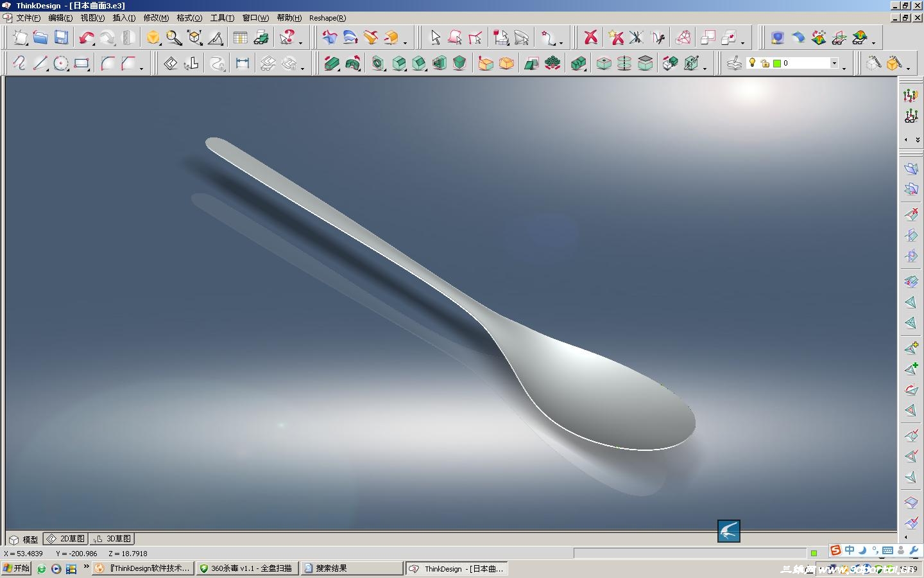
Task: Open the Reshape(R) menu
Action: coord(327,18)
